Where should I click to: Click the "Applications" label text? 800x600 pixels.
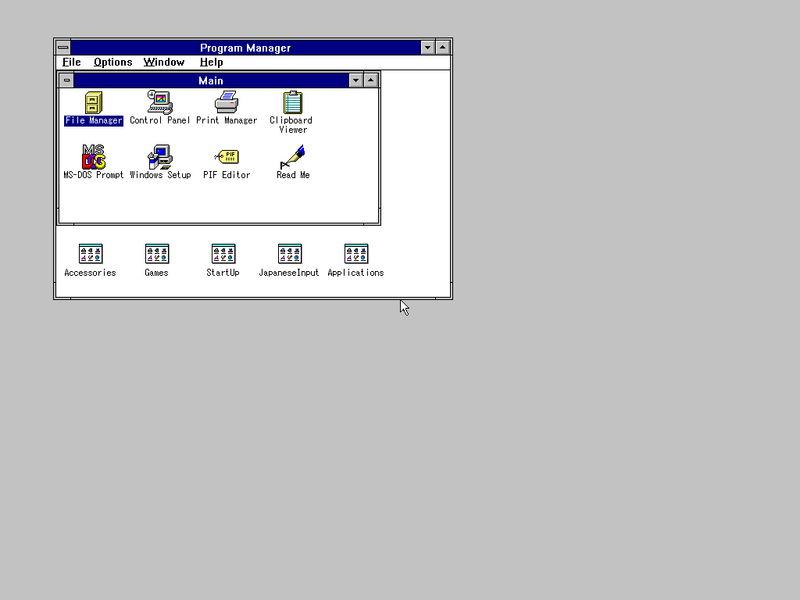(356, 273)
